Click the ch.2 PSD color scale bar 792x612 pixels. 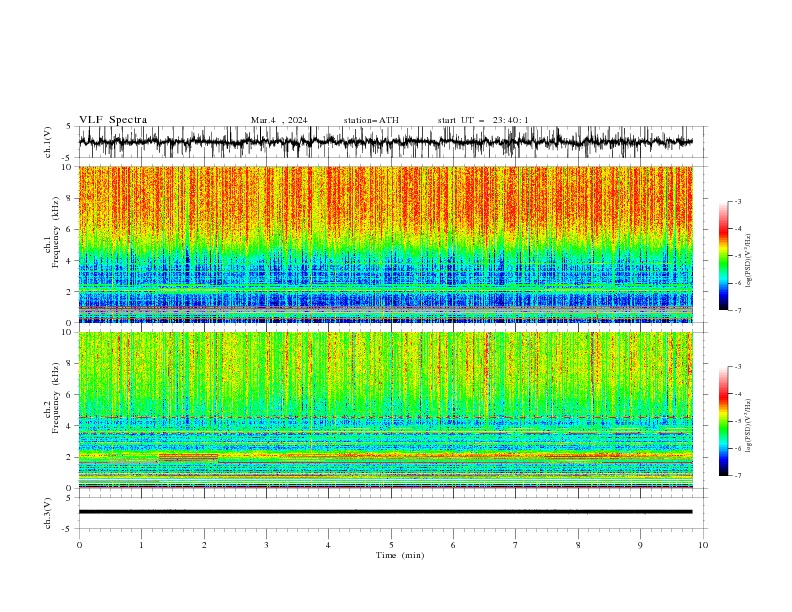723,421
